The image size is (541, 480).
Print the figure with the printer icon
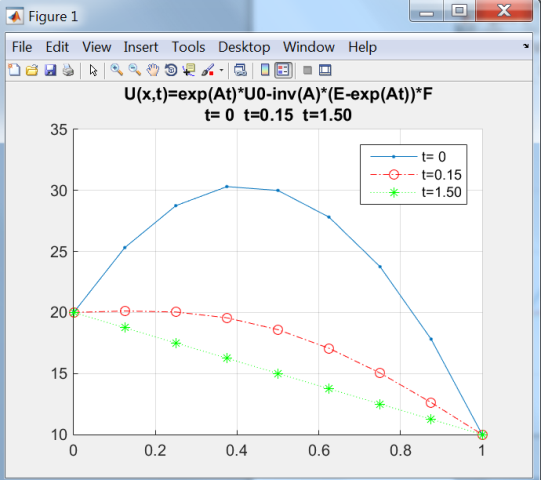[68, 70]
